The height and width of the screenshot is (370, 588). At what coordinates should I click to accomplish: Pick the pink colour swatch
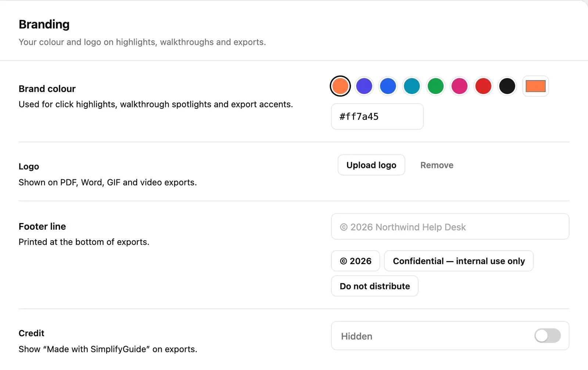[460, 86]
